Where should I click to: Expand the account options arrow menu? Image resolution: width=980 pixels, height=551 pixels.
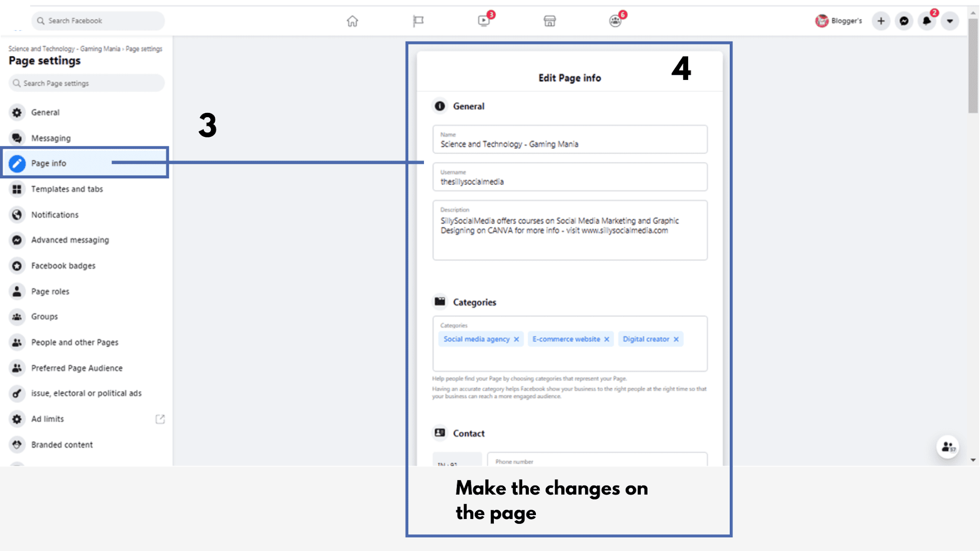(949, 21)
